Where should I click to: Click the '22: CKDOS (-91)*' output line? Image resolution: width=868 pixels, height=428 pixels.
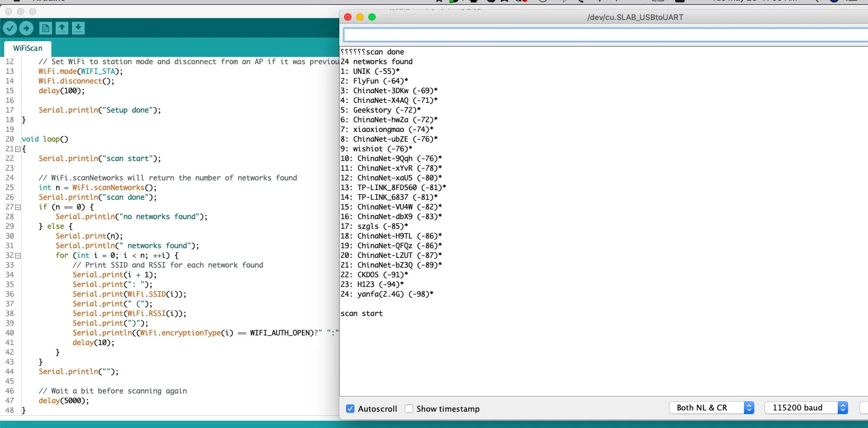(x=374, y=275)
